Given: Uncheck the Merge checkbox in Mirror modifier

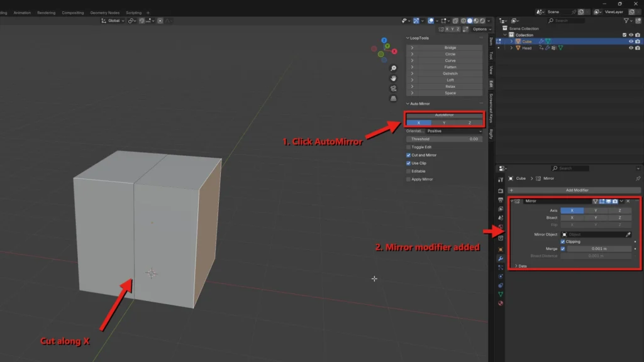Looking at the screenshot, I should coord(563,249).
